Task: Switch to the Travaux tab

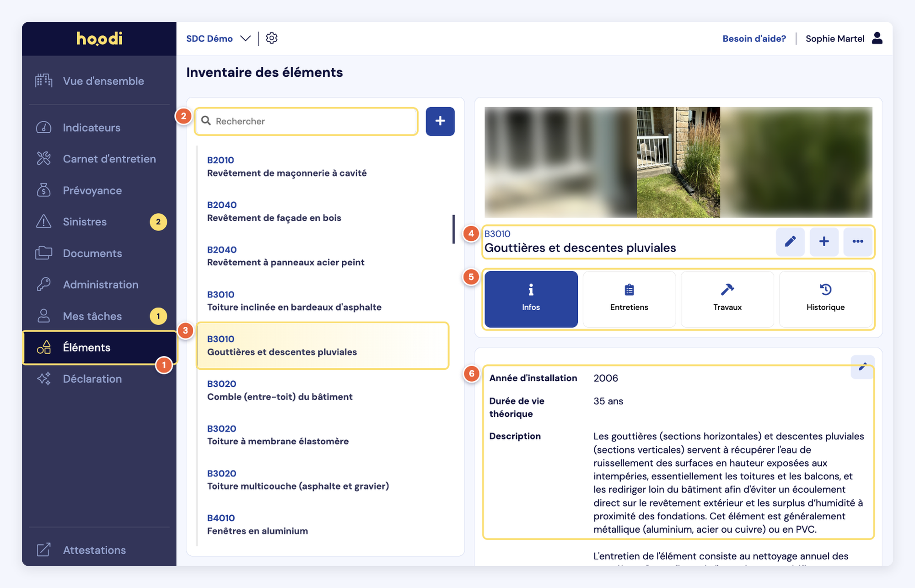Action: 727,299
